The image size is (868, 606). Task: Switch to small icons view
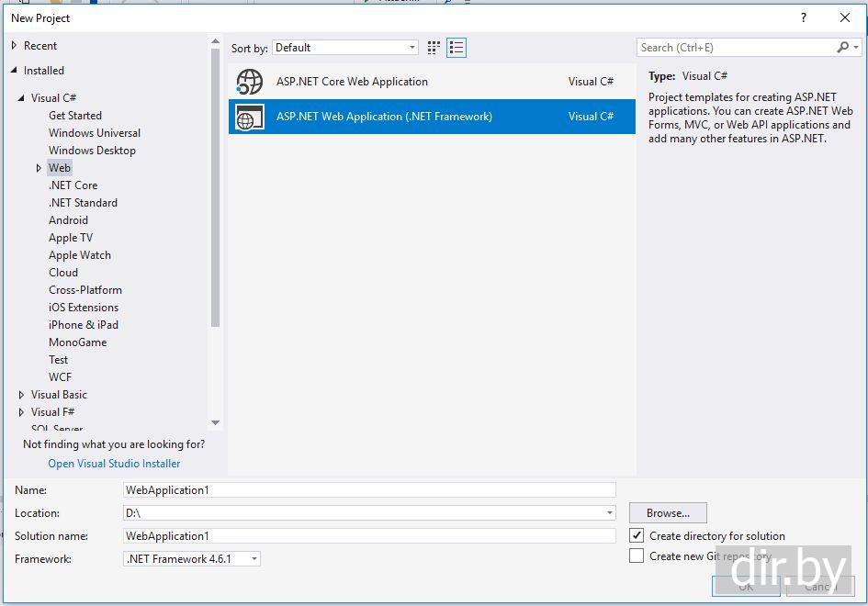tap(434, 48)
